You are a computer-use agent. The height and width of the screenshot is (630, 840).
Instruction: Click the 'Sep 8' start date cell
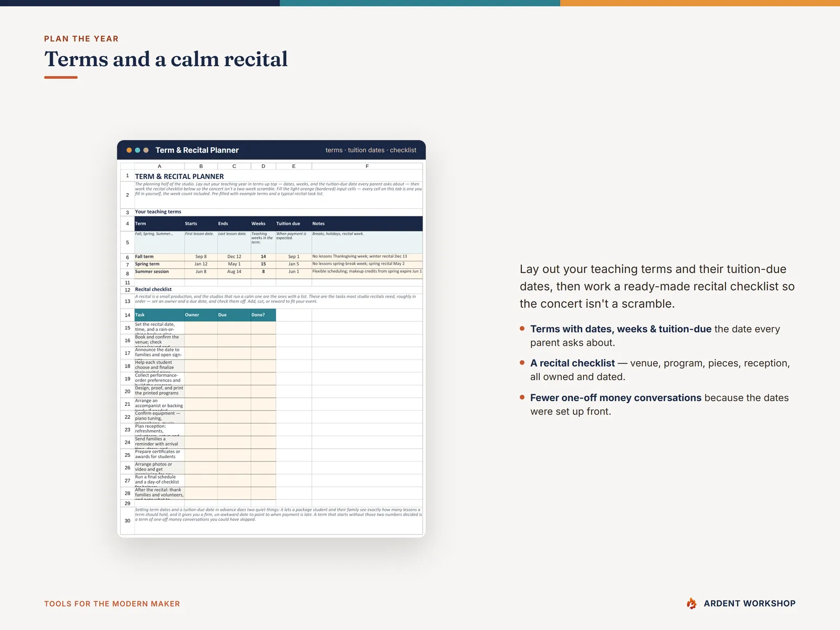pyautogui.click(x=201, y=257)
